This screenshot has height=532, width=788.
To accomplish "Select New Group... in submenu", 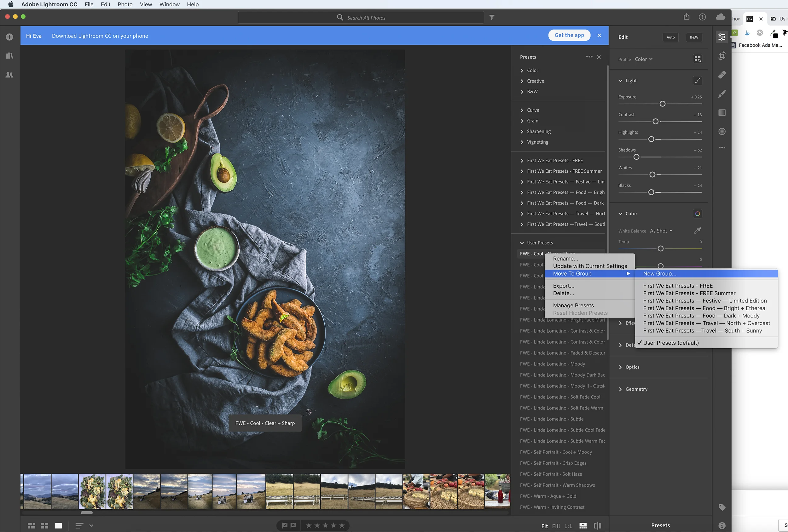I will coord(706,274).
